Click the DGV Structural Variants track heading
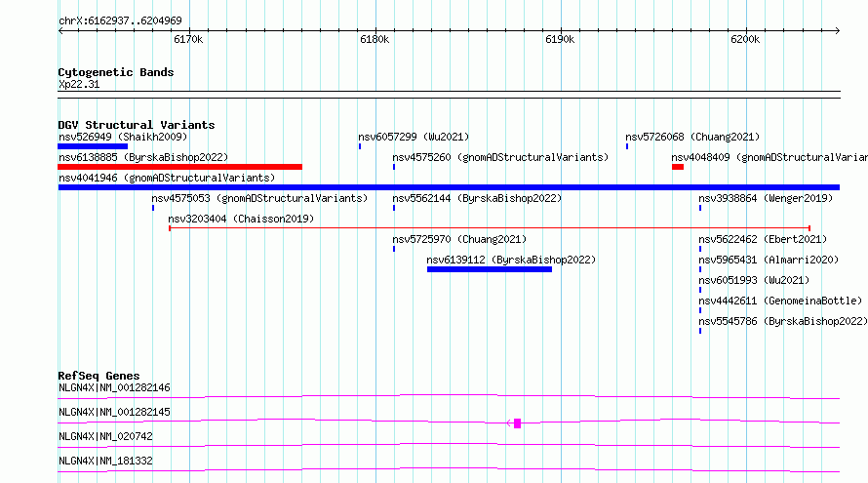Screen dimensions: 868x483 (137, 125)
